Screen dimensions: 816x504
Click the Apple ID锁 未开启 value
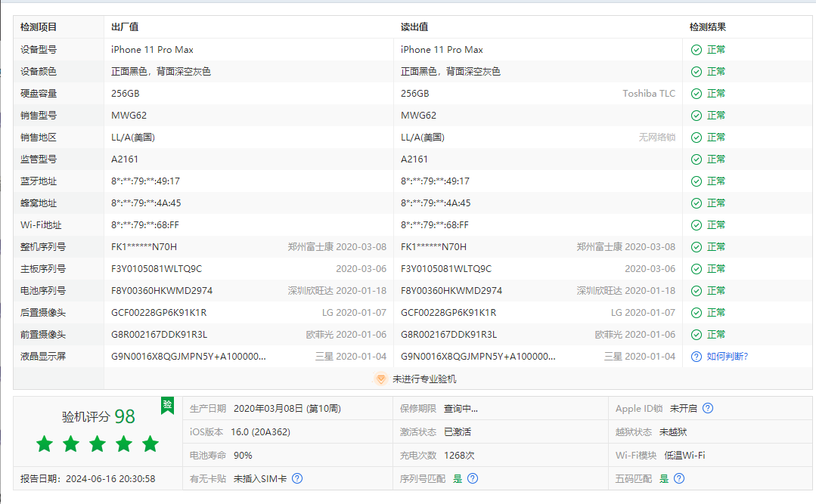point(684,408)
